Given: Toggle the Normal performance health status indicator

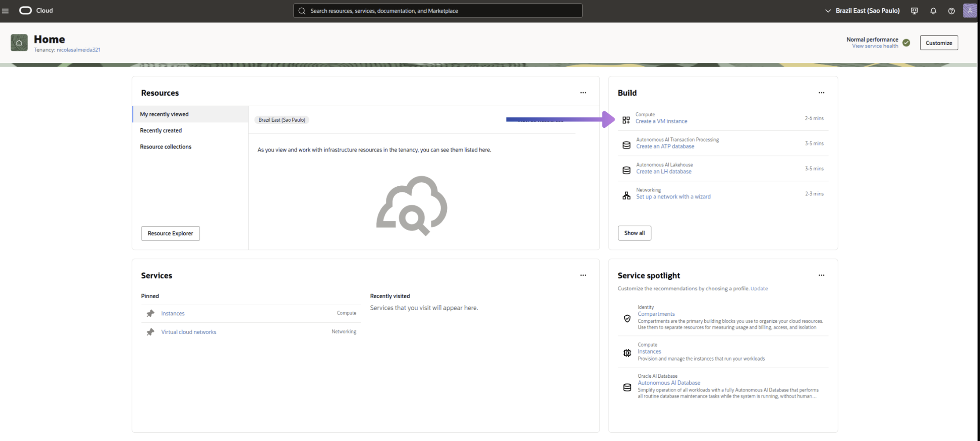Looking at the screenshot, I should 906,42.
